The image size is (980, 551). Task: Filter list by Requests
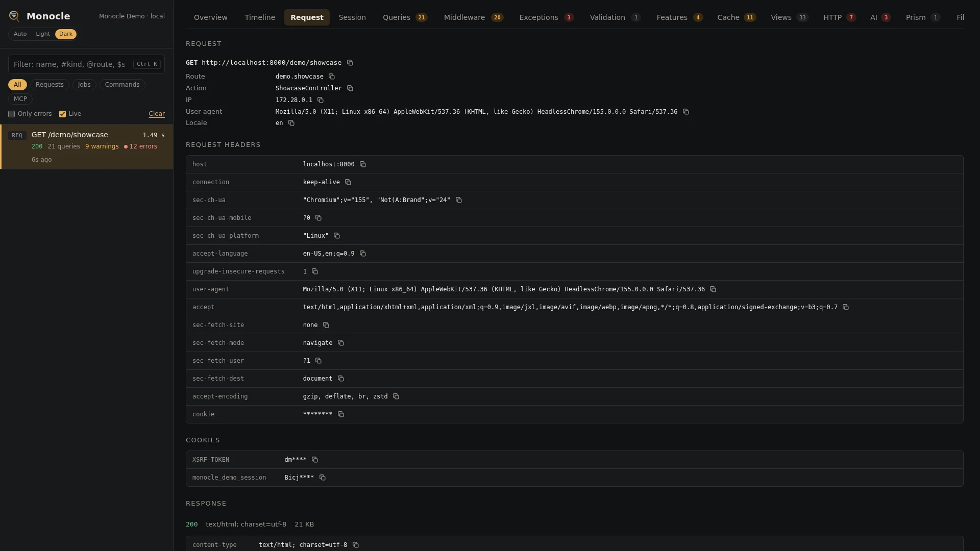(50, 85)
